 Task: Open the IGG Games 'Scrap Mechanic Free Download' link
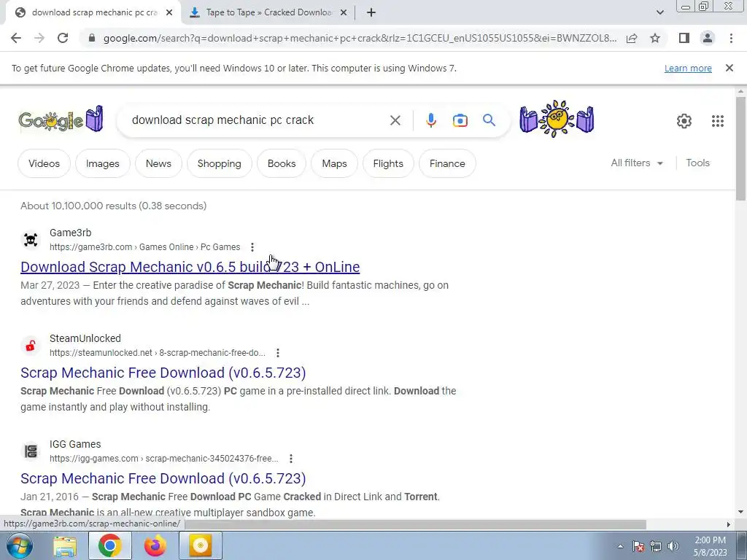click(163, 478)
